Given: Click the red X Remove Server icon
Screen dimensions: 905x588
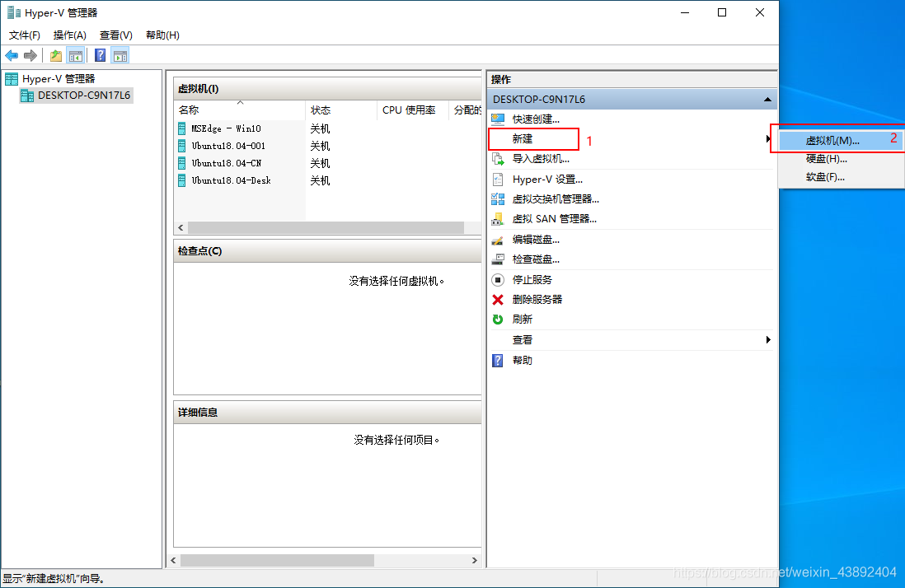Looking at the screenshot, I should (498, 299).
